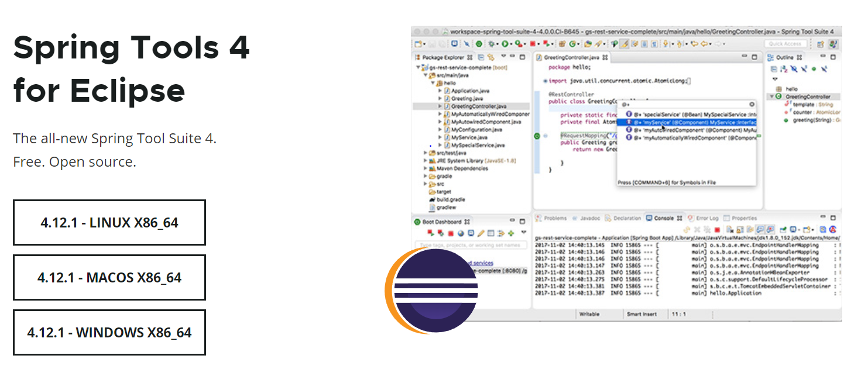The width and height of the screenshot is (868, 383).
Task: Click the green plus icon in Boot Dashboard
Action: 511,233
